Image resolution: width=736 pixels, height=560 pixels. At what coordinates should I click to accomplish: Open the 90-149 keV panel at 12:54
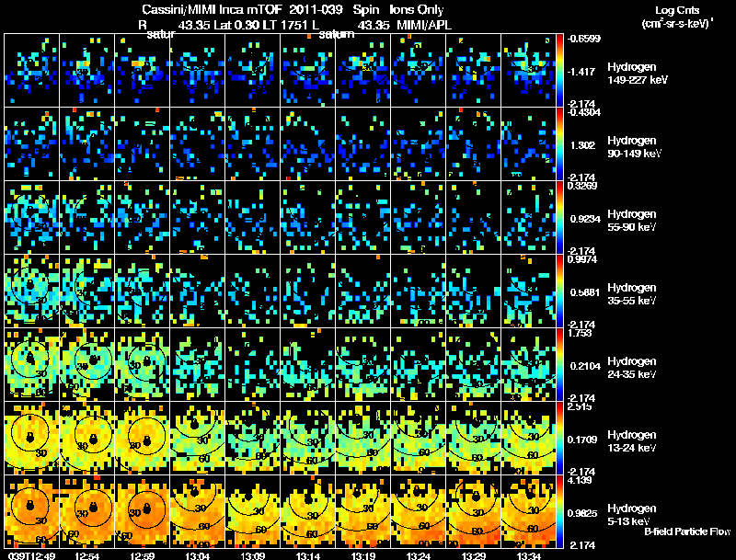(x=86, y=144)
